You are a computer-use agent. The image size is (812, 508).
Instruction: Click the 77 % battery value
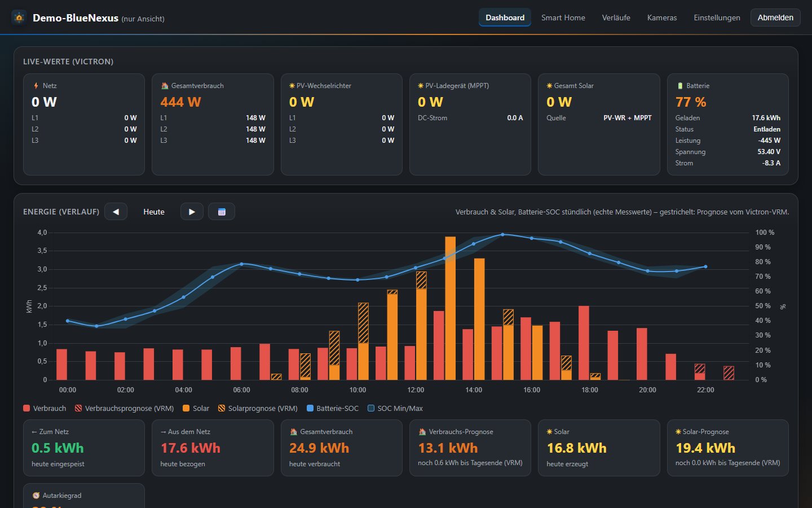[x=691, y=102]
